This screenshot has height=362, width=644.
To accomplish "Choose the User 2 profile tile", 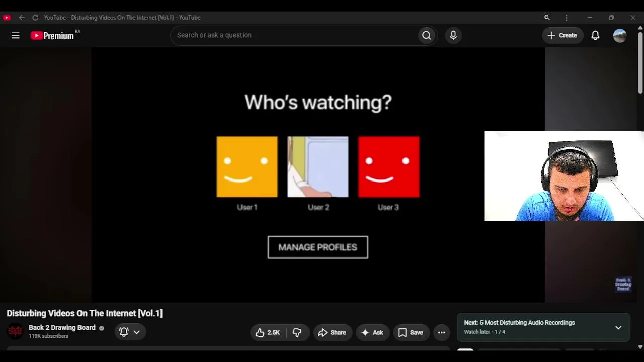I will 318,167.
